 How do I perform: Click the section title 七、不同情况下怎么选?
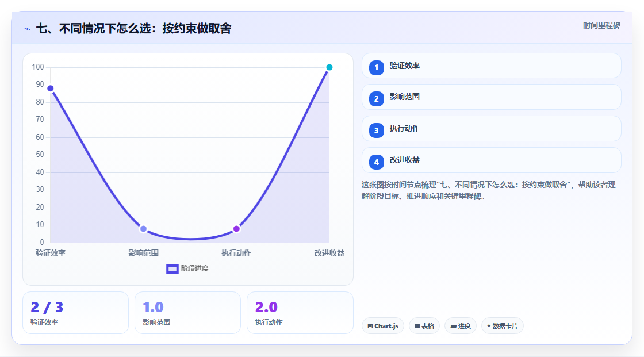pos(133,28)
